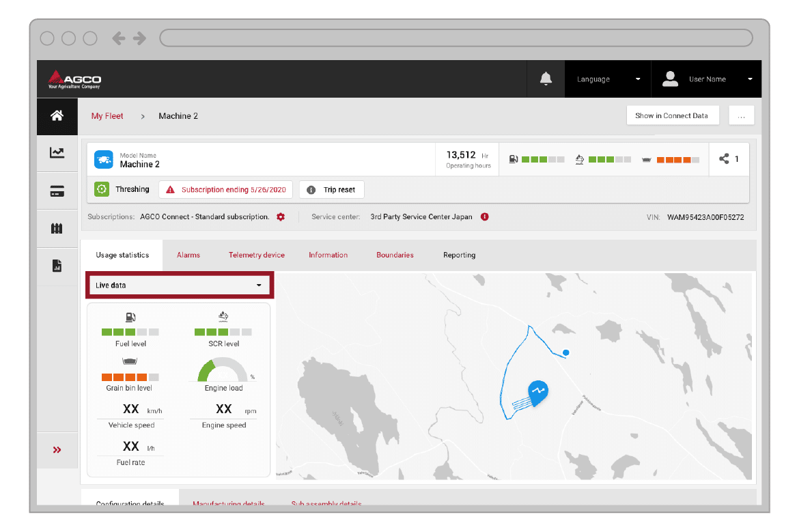Image resolution: width=797 pixels, height=532 pixels.
Task: Open the report document sidebar icon
Action: click(x=57, y=266)
